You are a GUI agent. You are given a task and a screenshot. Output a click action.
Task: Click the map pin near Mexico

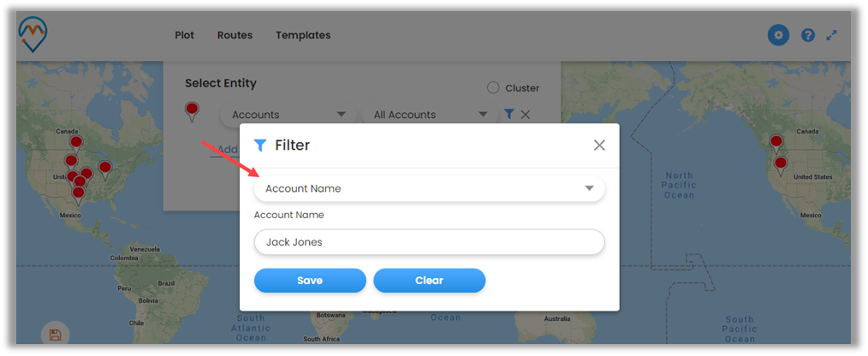click(x=78, y=193)
